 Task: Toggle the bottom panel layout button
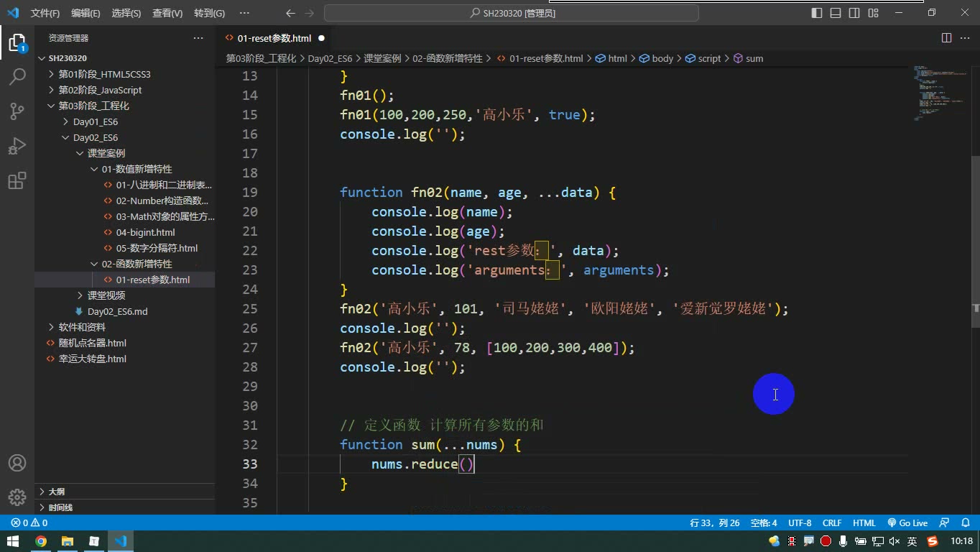pyautogui.click(x=836, y=13)
